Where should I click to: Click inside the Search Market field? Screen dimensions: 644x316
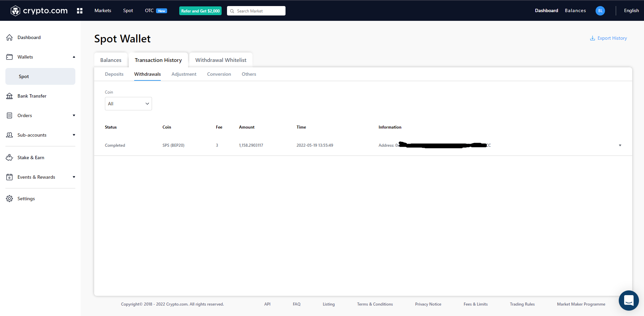point(256,11)
